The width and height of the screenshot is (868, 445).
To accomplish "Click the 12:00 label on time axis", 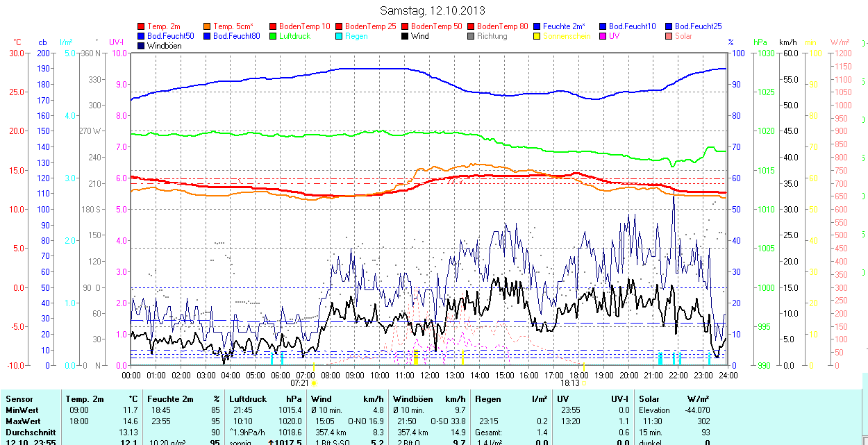I will (429, 375).
